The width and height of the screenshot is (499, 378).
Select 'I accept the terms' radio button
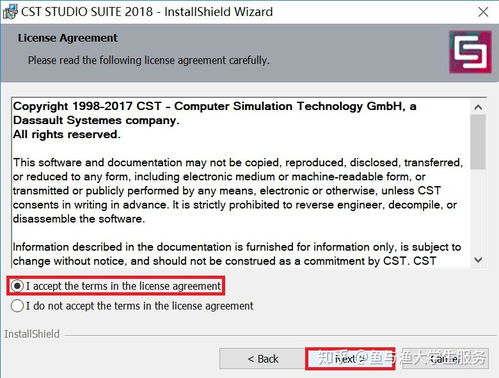click(17, 286)
